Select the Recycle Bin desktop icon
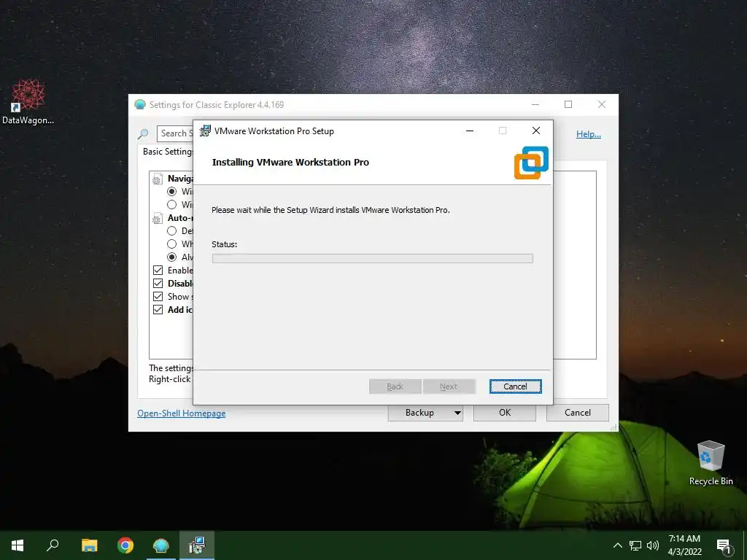The height and width of the screenshot is (560, 747). [x=711, y=463]
